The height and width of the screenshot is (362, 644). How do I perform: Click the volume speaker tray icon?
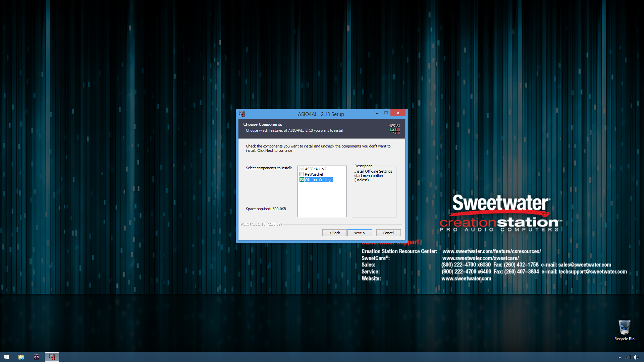coord(636,357)
